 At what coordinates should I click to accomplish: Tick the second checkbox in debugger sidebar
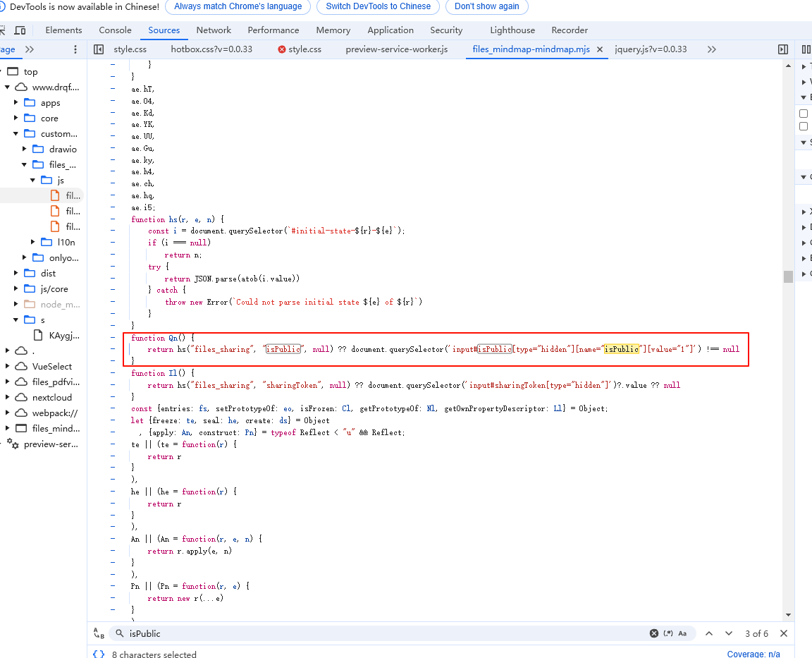click(x=804, y=126)
